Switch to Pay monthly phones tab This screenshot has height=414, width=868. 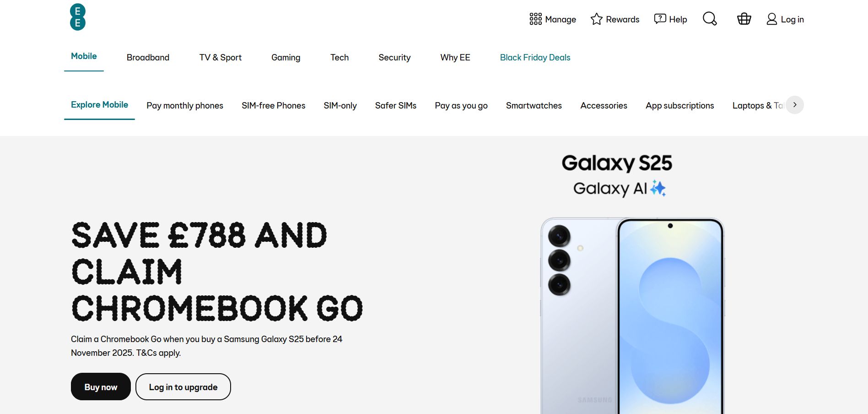(185, 105)
